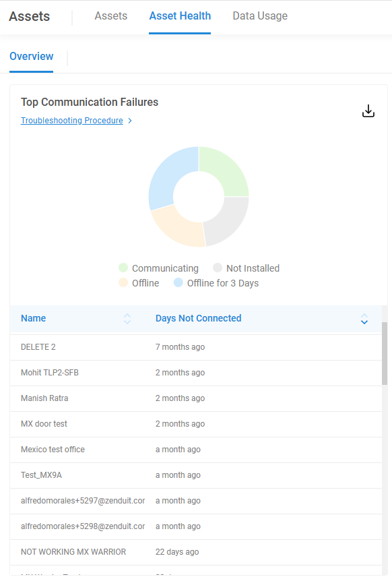The image size is (392, 581).
Task: Click the Days Not Connected column header
Action: point(199,318)
